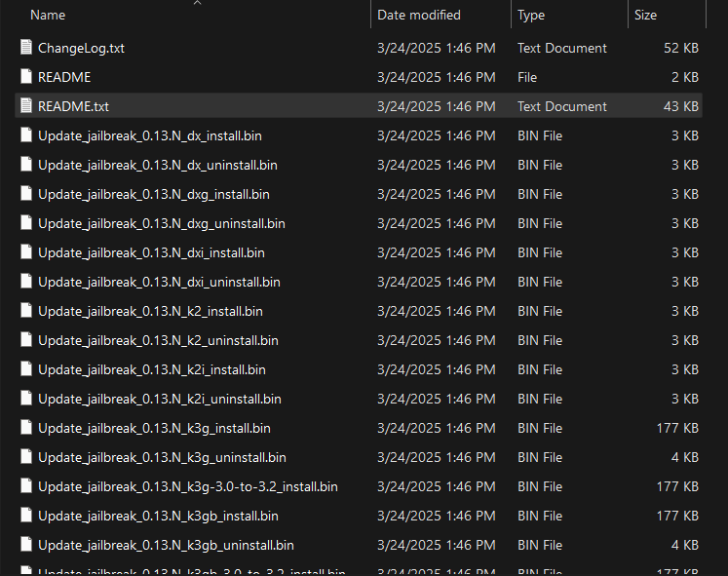Select Update_jailbreak_0.13.N_k3gb_install.bin file name
This screenshot has width=728, height=576.
coord(158,516)
